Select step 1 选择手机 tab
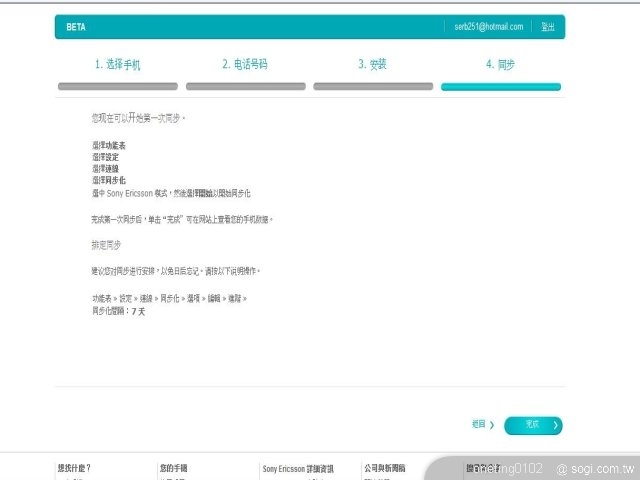The width and height of the screenshot is (640, 480). [x=118, y=64]
